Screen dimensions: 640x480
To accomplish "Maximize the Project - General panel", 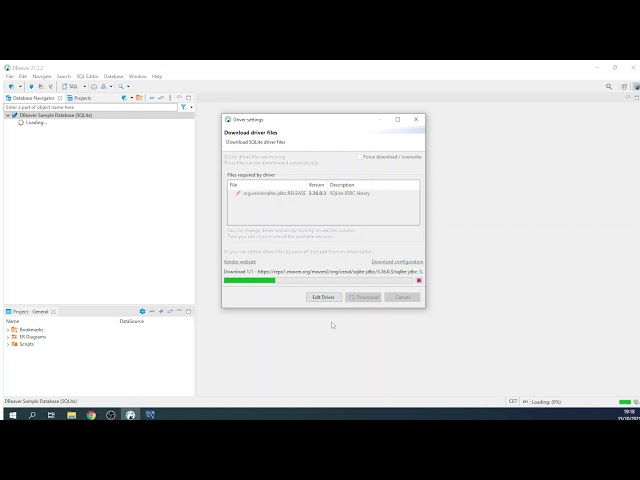I will [x=189, y=311].
